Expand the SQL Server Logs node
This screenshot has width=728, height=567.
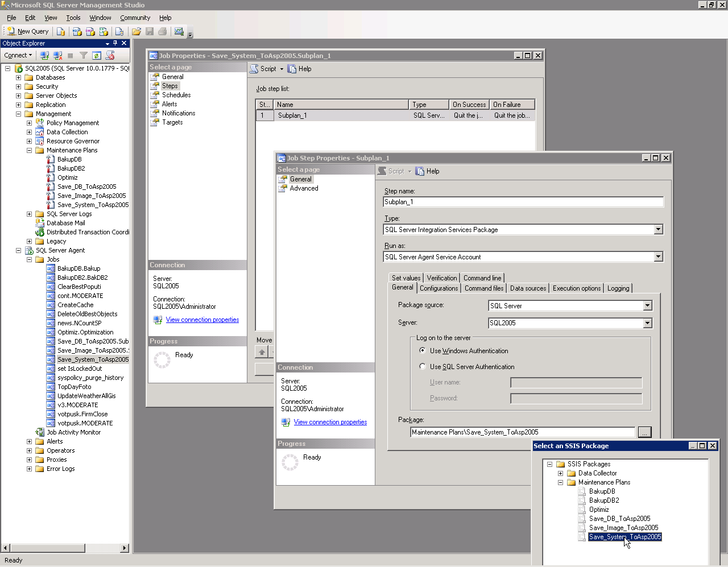coord(29,214)
